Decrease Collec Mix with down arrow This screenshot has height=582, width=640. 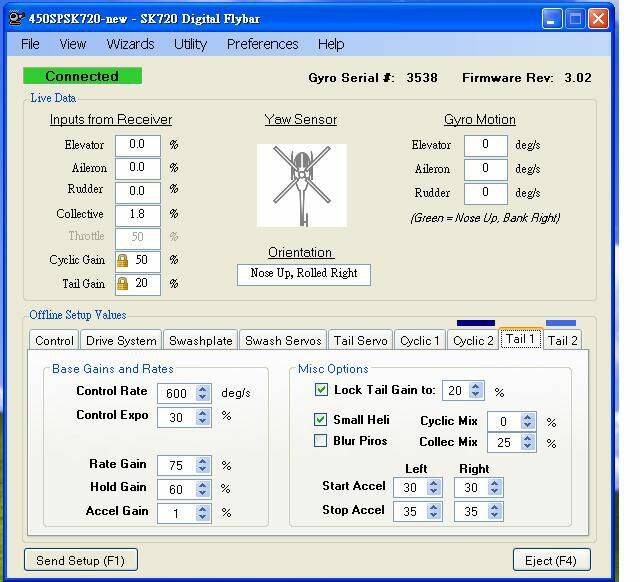528,447
